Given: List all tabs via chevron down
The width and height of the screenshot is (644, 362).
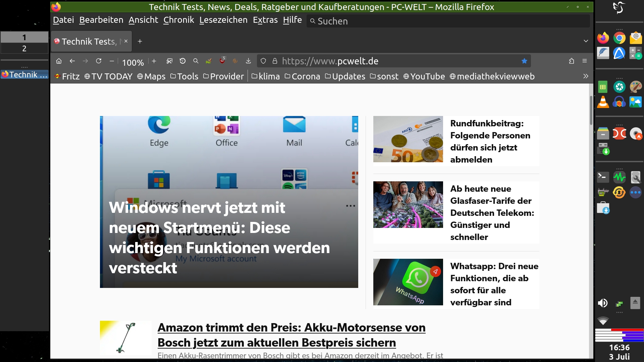Looking at the screenshot, I should [x=586, y=41].
